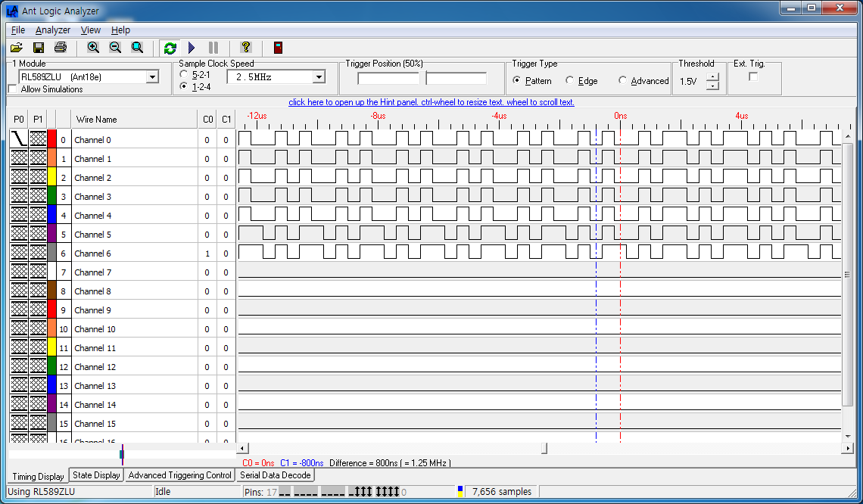
Task: Click the red door exit icon
Action: tap(279, 48)
